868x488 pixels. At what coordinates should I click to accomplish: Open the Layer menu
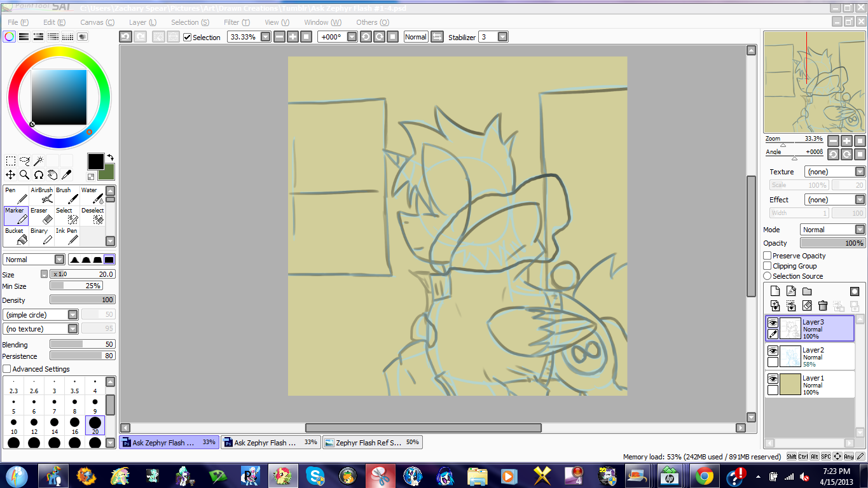coord(142,22)
